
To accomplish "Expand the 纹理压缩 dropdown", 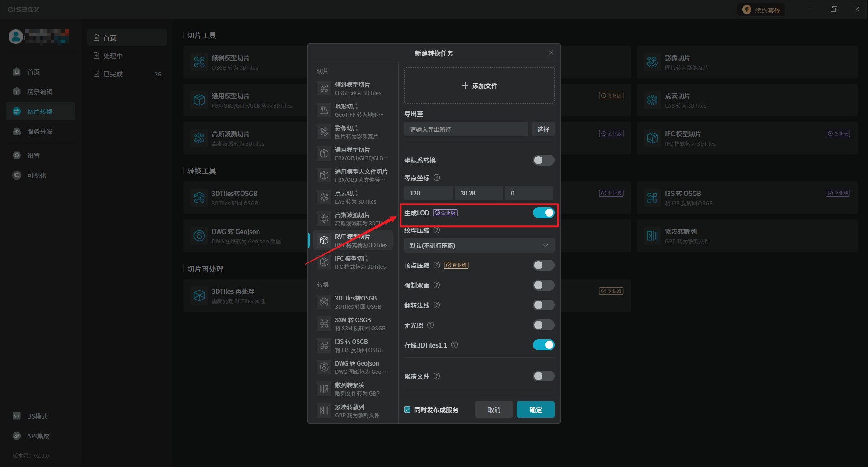I will pyautogui.click(x=479, y=245).
